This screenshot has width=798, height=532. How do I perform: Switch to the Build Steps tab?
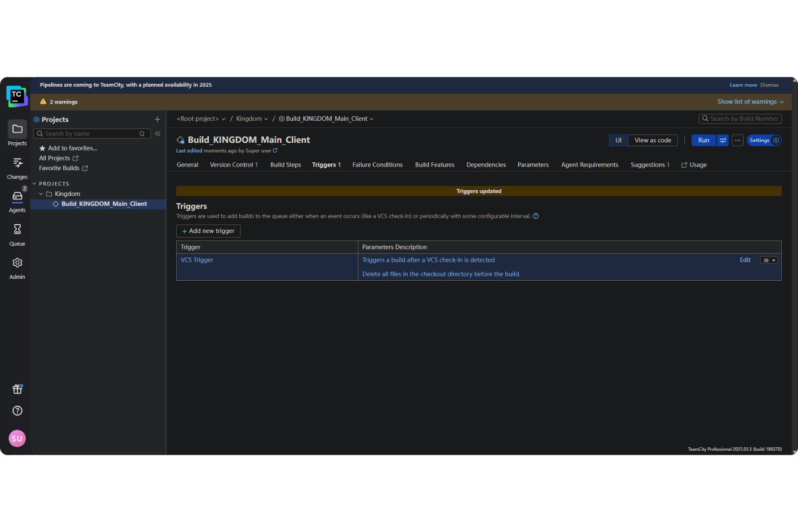tap(285, 164)
